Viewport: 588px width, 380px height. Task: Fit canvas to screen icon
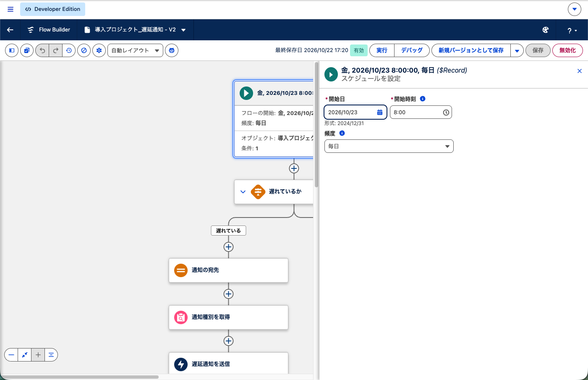tap(25, 355)
